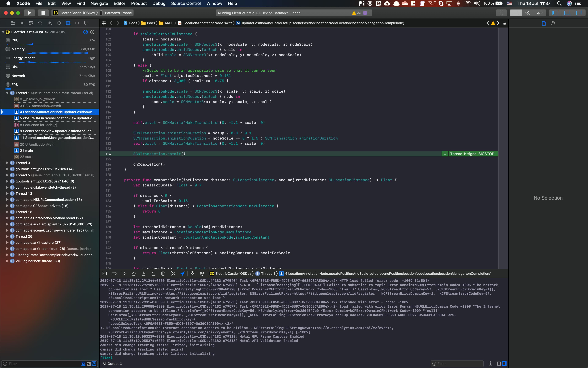The height and width of the screenshot is (368, 588).
Task: Click LocationAnnotationNode.swift in jump bar
Action: [205, 23]
